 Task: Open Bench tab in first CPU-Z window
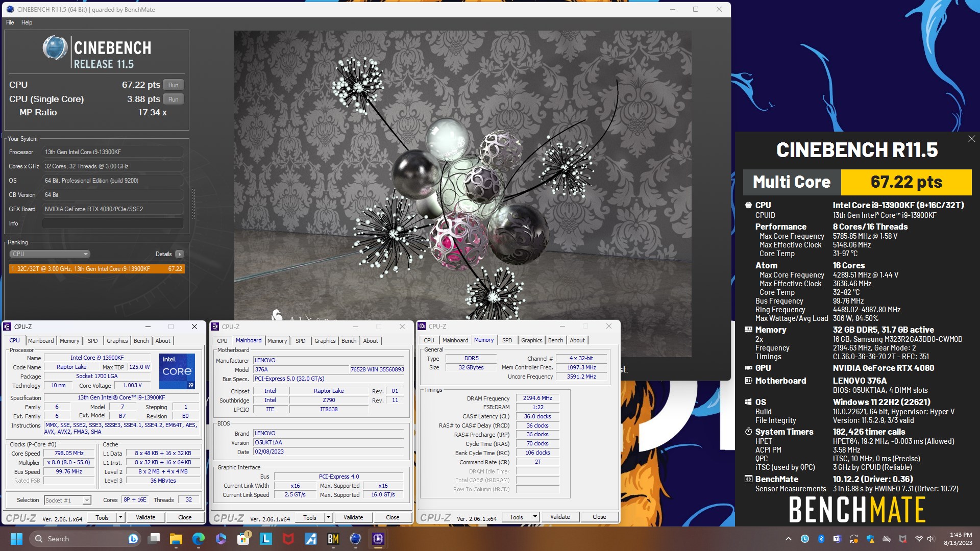coord(141,341)
